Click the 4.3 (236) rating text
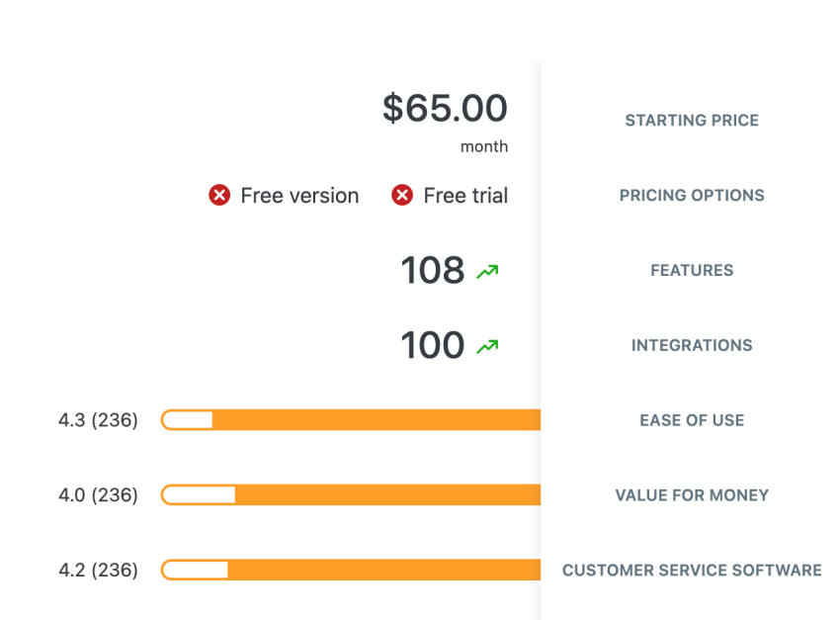Image resolution: width=840 pixels, height=620 pixels. point(98,420)
